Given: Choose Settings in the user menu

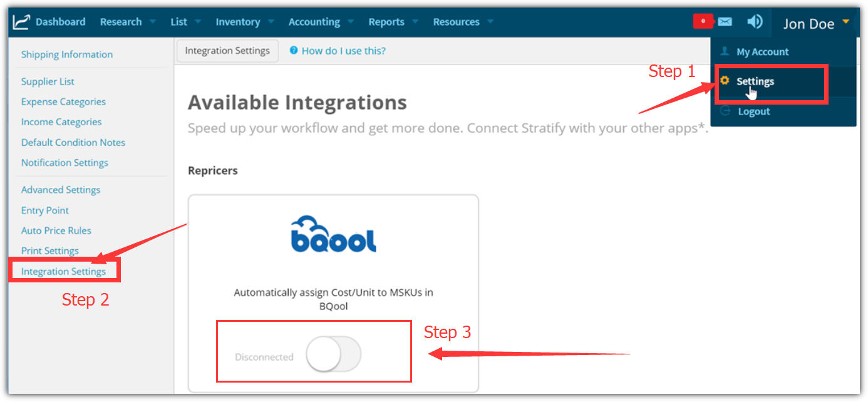Looking at the screenshot, I should coord(755,81).
